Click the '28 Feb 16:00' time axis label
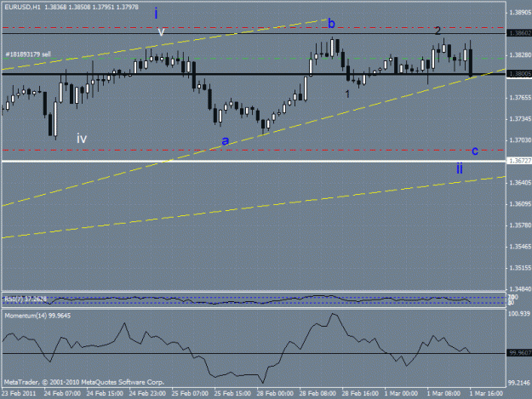 coord(360,393)
